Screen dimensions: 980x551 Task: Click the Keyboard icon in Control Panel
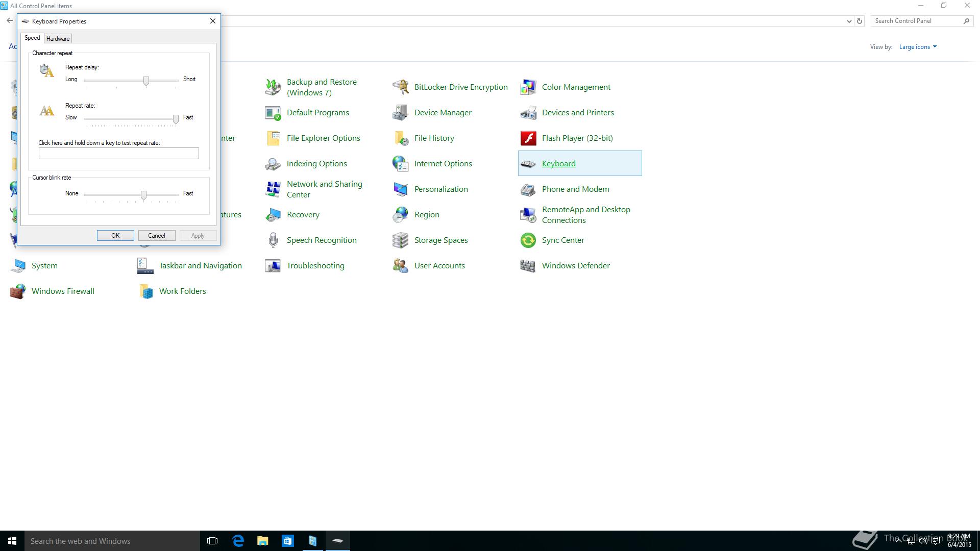(x=528, y=164)
